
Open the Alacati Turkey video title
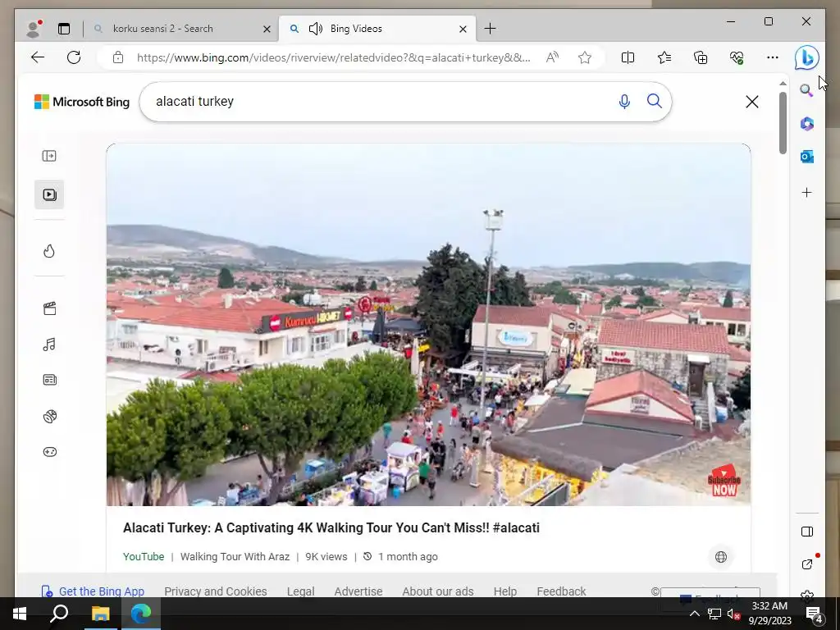(x=331, y=527)
